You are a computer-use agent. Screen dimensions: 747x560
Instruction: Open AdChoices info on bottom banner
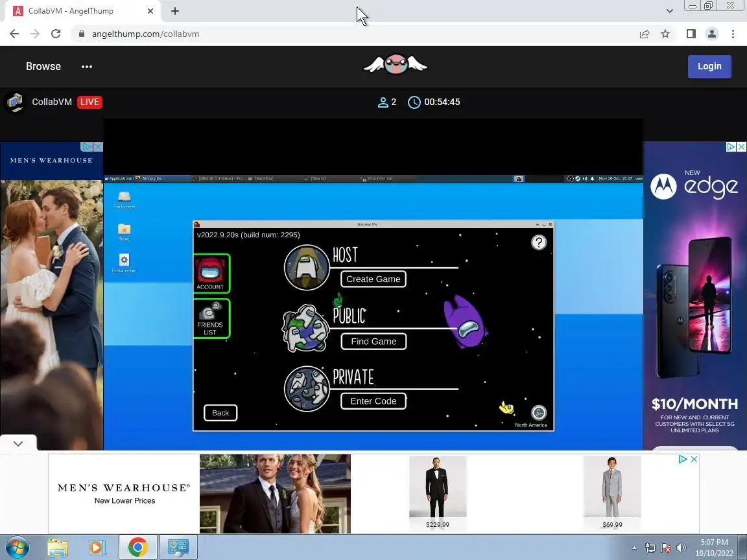[x=683, y=459]
